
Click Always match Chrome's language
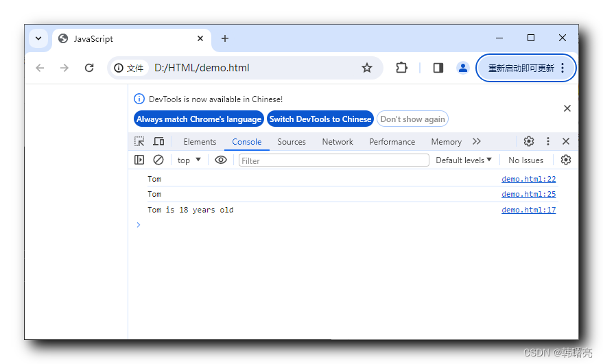[199, 119]
